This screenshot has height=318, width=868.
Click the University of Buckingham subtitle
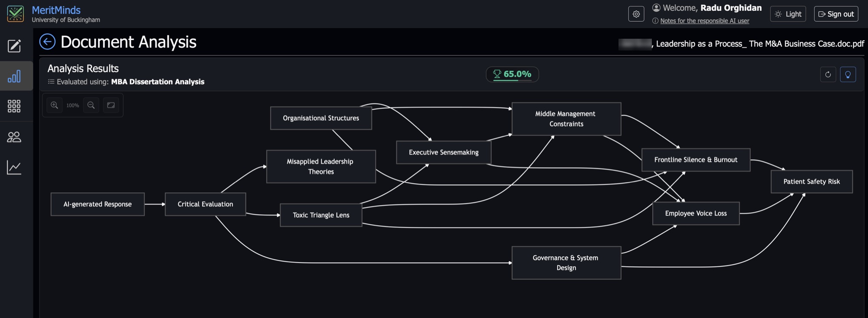(x=66, y=20)
